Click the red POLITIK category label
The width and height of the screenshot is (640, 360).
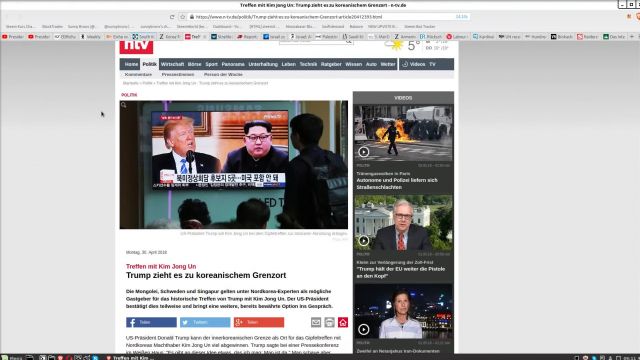129,95
